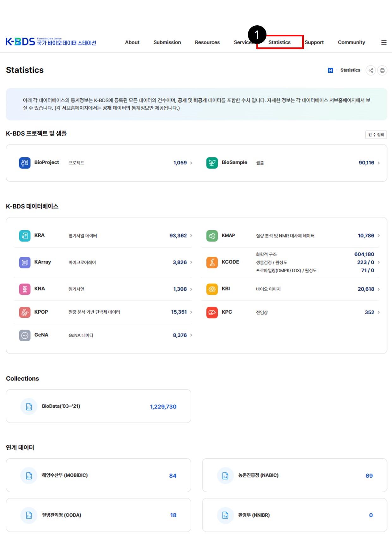Expand the BioSample row chevron
The width and height of the screenshot is (392, 536).
[378, 163]
